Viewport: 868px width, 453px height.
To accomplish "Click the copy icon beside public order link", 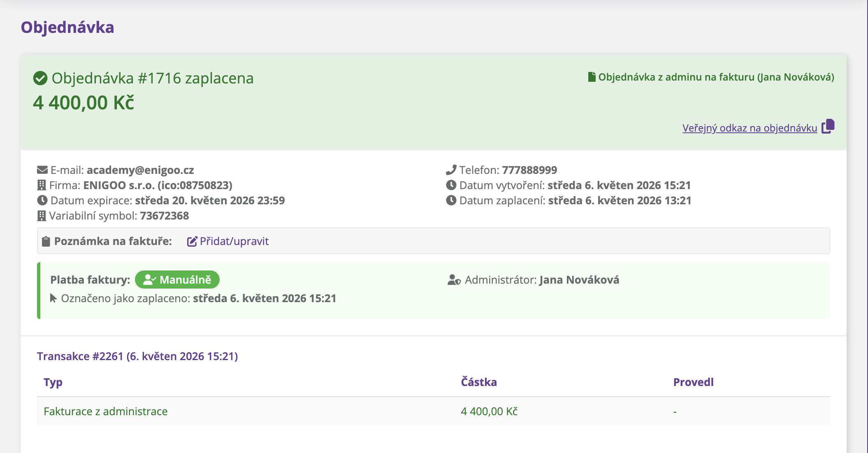I will click(828, 127).
